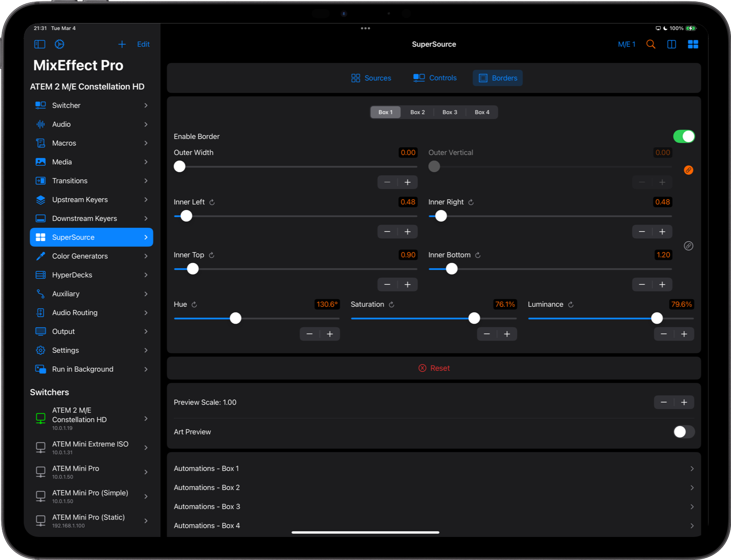
Task: Click the Downstream Keyers icon
Action: (x=41, y=218)
